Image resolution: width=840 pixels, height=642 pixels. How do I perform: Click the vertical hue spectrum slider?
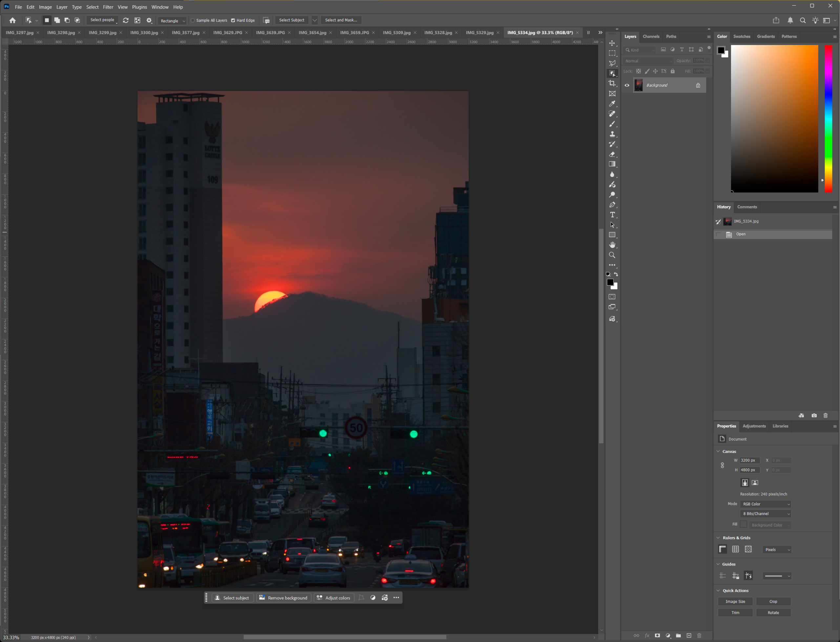(828, 118)
